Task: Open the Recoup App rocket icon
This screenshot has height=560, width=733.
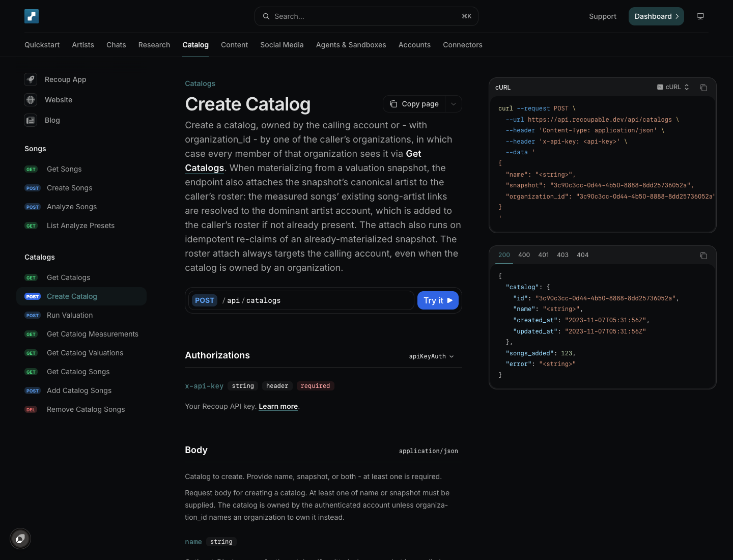Action: 31,79
